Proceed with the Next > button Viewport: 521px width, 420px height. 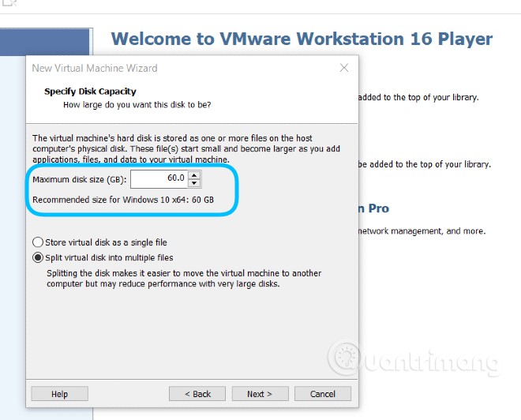(x=260, y=394)
